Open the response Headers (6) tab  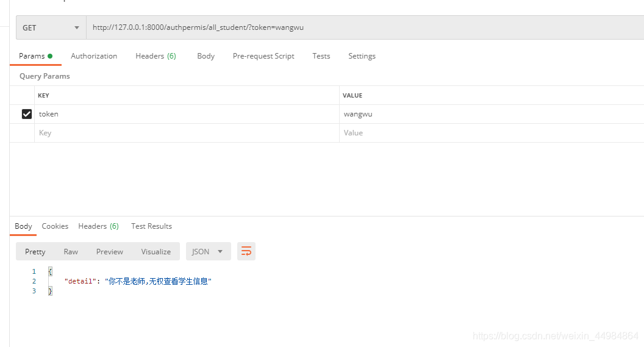point(99,226)
